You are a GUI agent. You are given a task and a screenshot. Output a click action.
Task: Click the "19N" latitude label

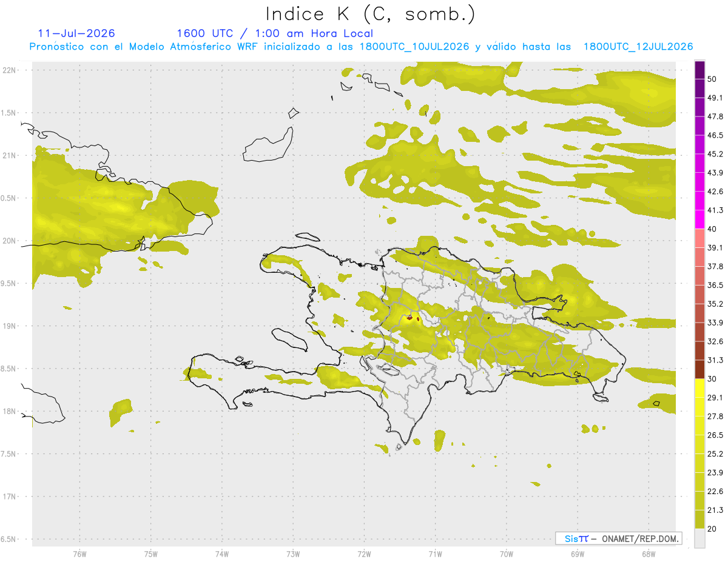(x=10, y=326)
